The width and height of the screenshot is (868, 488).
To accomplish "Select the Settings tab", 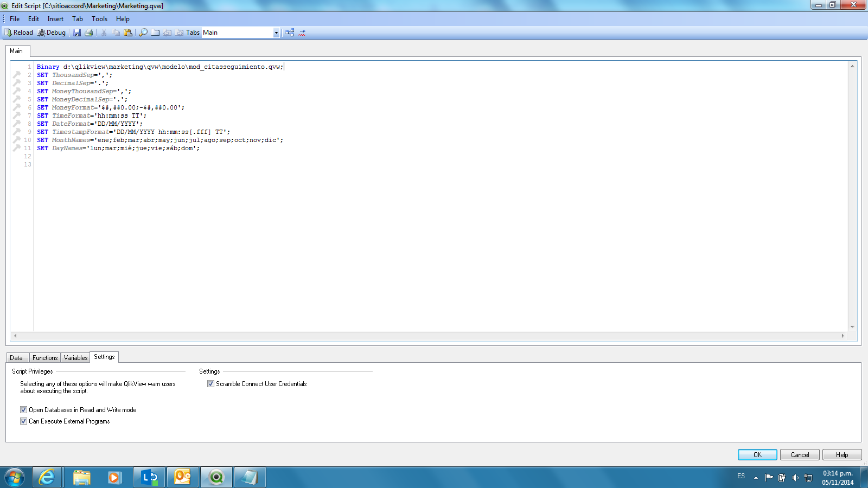I will click(x=104, y=357).
